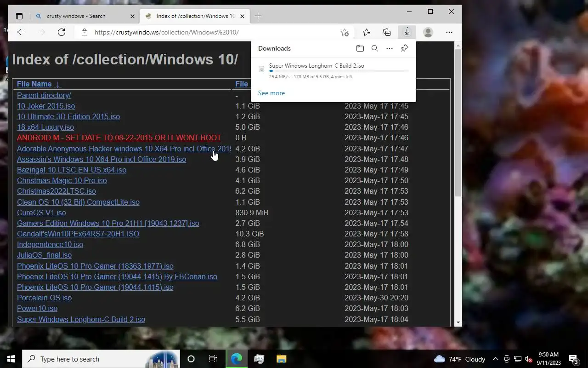Click the download progress bar
The height and width of the screenshot is (368, 588).
(339, 71)
